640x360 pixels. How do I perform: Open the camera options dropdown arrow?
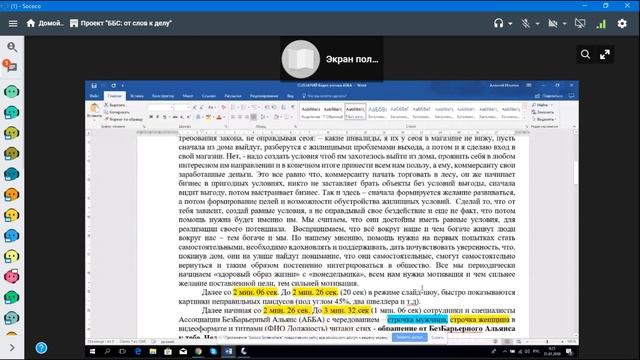[564, 24]
